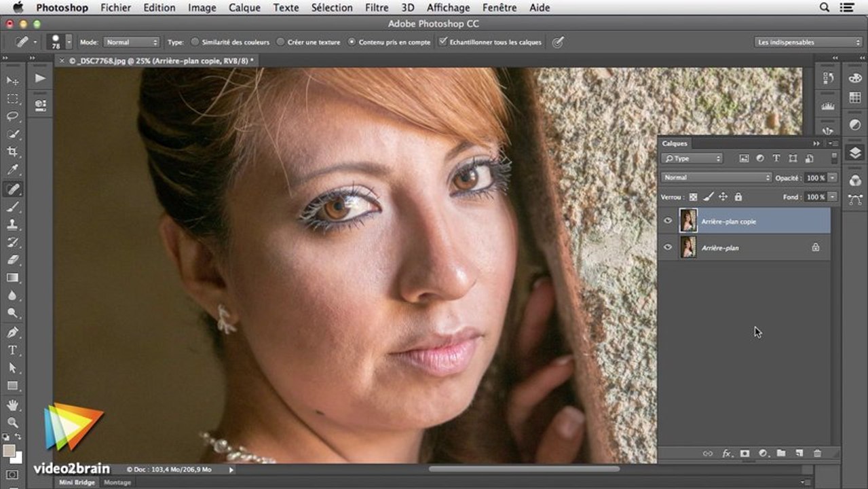Select the Hand tool
This screenshot has height=489, width=868.
click(x=13, y=405)
